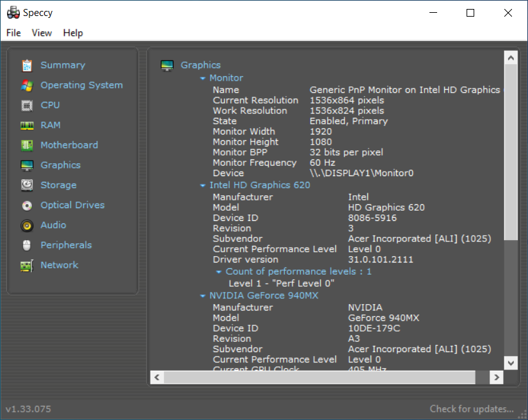Click the Storage hard drive icon
The image size is (528, 420).
pos(27,185)
